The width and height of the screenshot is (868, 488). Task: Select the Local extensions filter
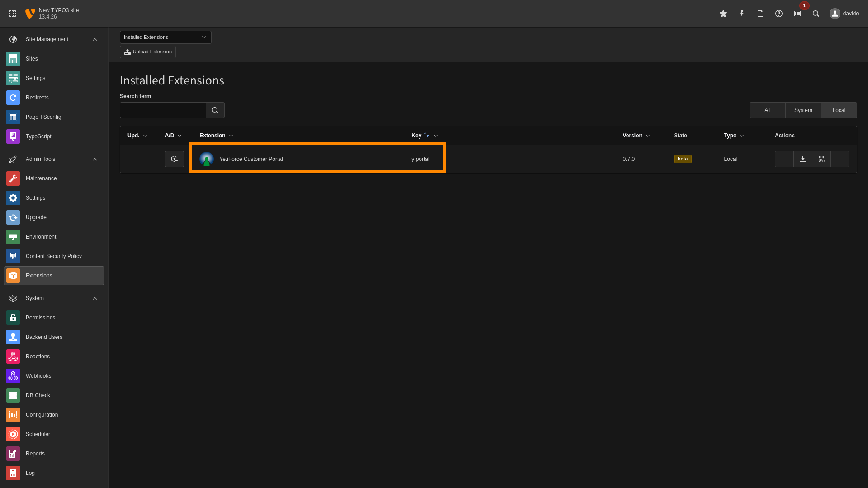[839, 110]
